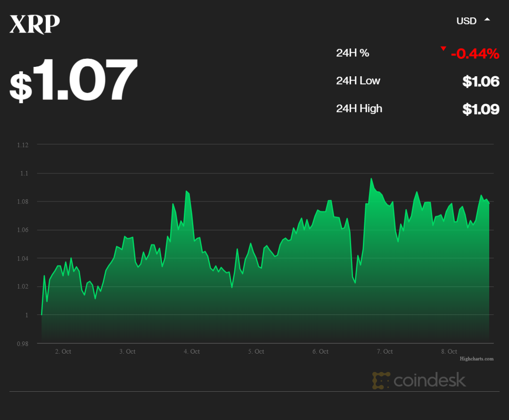
Task: Click the $1.06 low value
Action: coord(481,81)
